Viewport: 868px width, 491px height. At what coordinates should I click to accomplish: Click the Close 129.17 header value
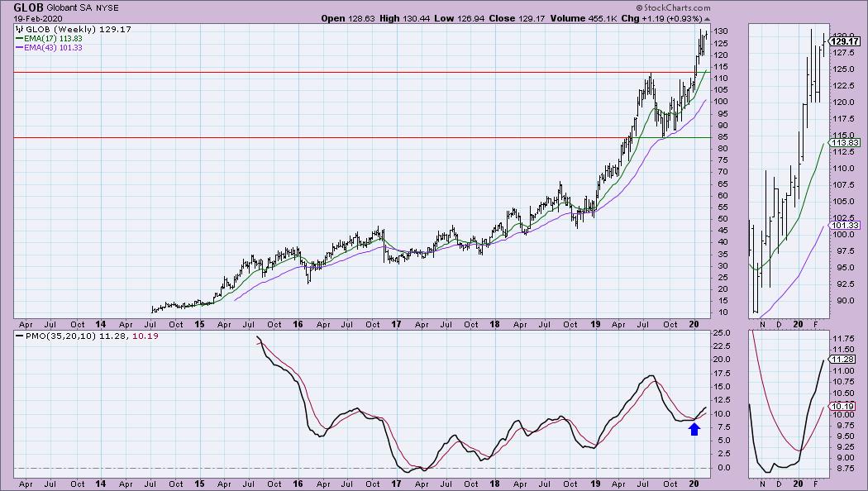click(515, 18)
